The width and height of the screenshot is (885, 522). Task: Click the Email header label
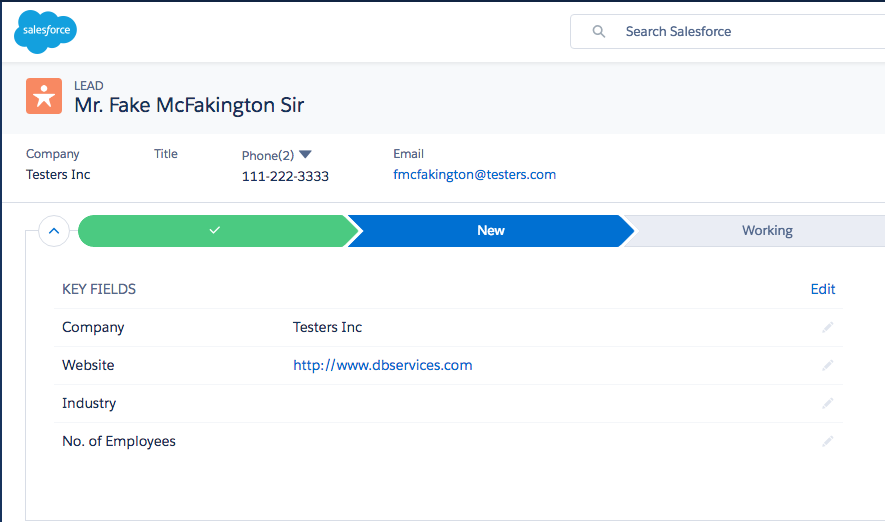click(x=409, y=154)
